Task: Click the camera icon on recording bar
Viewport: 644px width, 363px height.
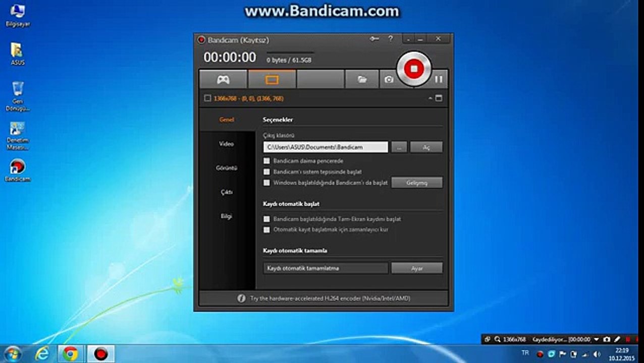Action: (x=607, y=340)
